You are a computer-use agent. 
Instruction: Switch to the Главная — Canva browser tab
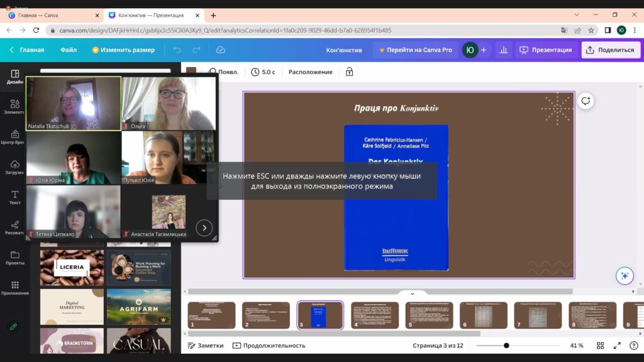coord(53,15)
